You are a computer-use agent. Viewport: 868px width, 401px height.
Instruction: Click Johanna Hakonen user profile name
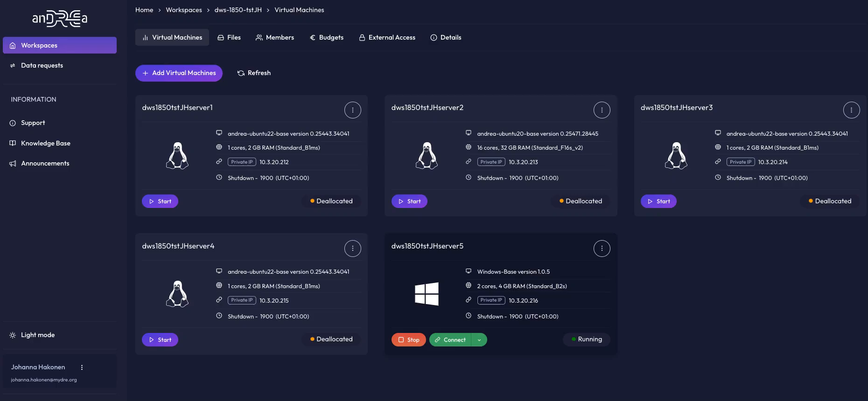pyautogui.click(x=38, y=367)
